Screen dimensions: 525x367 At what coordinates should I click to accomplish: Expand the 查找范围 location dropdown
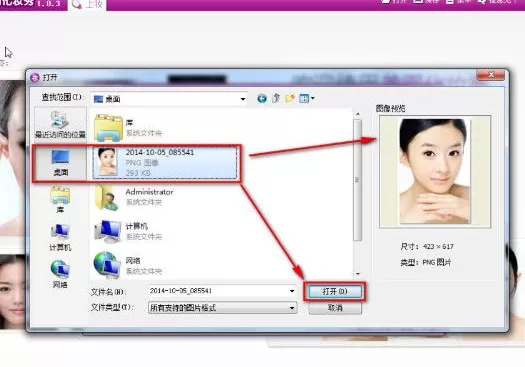(x=243, y=99)
